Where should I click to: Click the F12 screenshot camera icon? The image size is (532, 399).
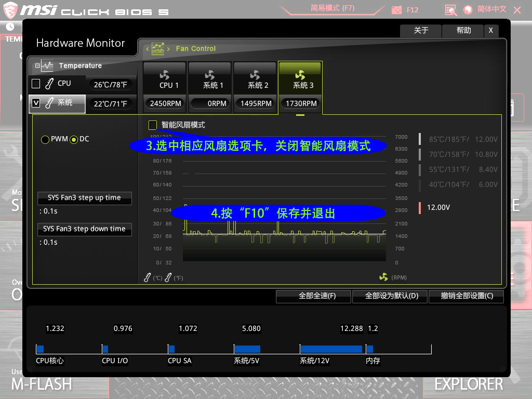tap(397, 10)
